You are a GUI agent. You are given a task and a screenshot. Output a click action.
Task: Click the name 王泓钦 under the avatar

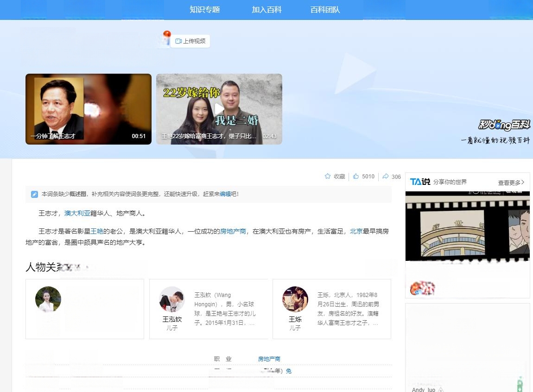tap(172, 319)
